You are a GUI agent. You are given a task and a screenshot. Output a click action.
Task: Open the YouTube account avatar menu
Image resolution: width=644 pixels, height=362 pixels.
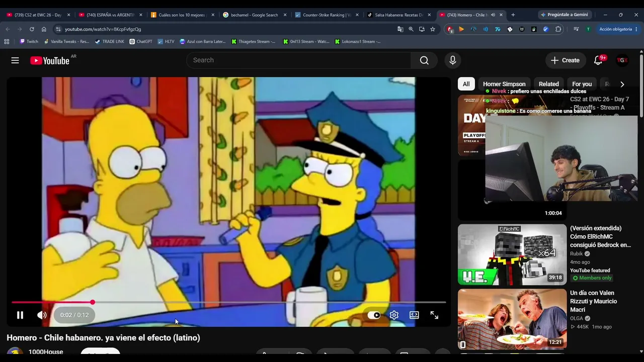click(x=622, y=60)
